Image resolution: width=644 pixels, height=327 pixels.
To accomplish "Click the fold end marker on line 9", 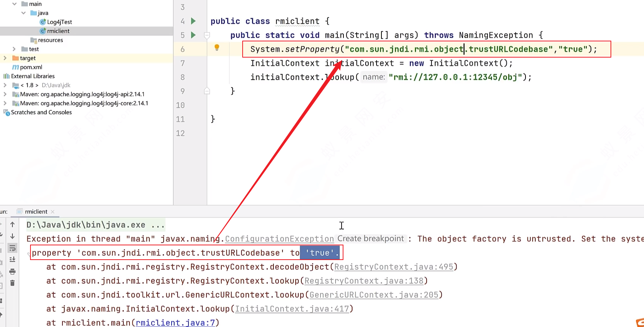I will [207, 91].
